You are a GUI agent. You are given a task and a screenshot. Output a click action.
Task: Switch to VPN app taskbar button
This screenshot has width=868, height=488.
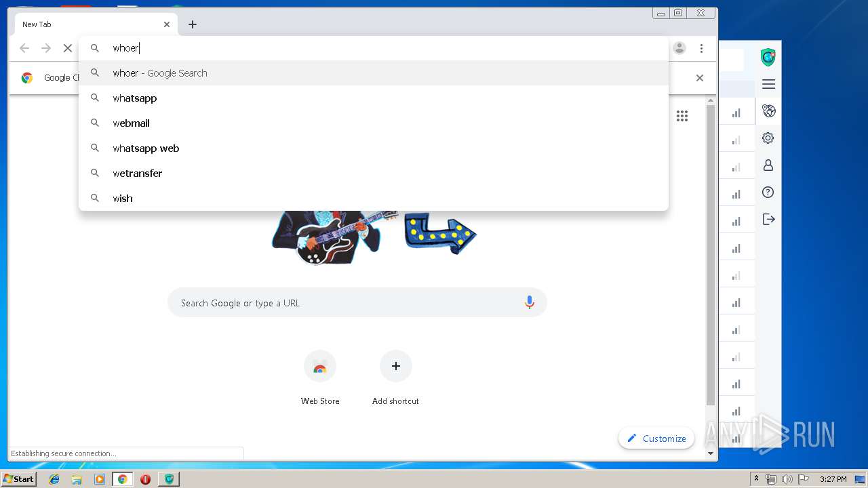click(x=169, y=479)
